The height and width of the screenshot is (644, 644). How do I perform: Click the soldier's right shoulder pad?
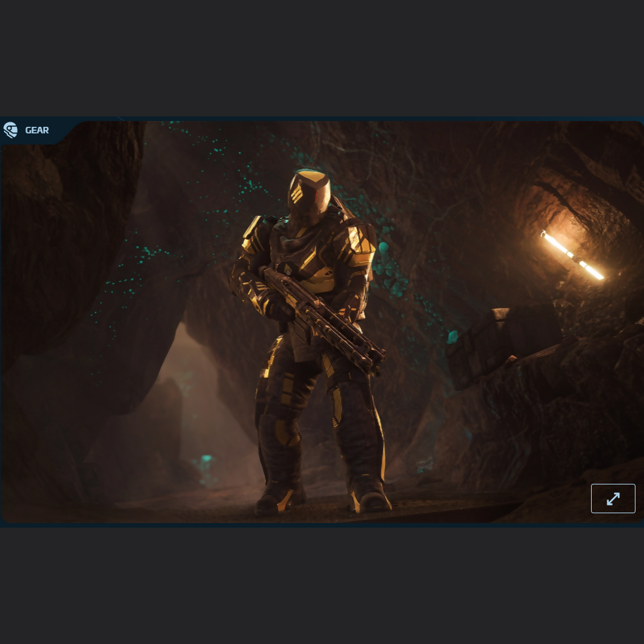[254, 234]
